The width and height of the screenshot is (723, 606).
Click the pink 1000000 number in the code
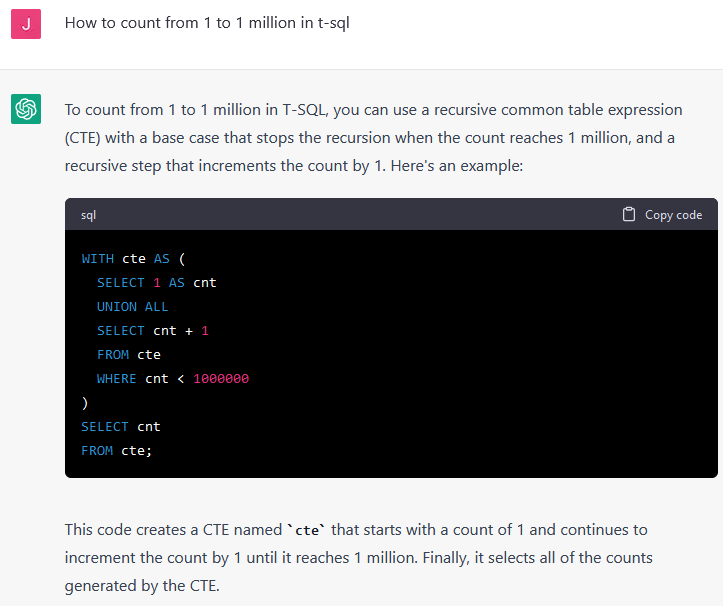221,379
